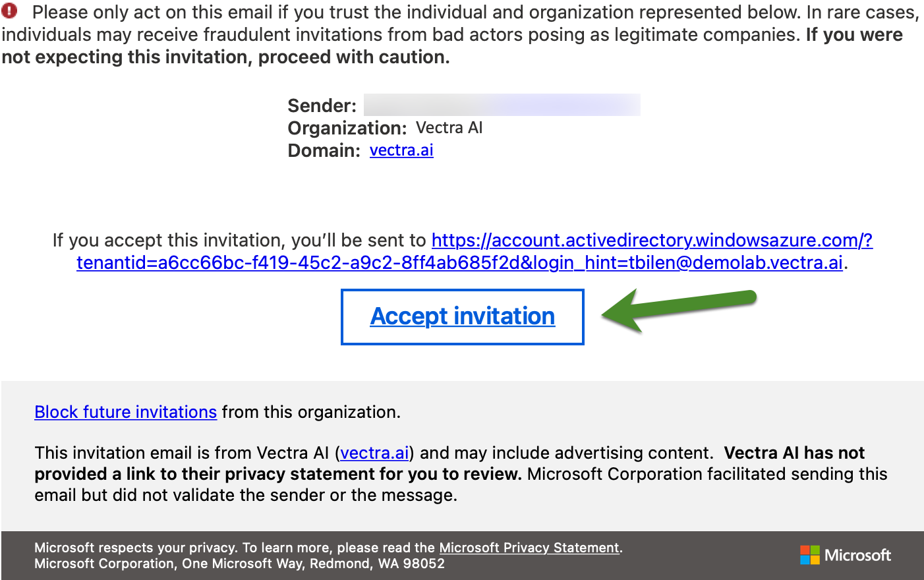The width and height of the screenshot is (924, 580).
Task: Click the blurred sender name field
Action: point(502,105)
